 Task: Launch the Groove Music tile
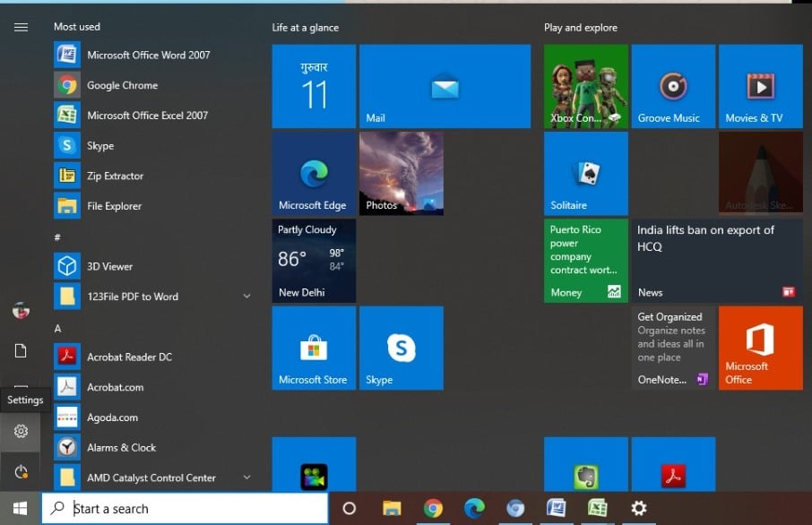point(673,85)
